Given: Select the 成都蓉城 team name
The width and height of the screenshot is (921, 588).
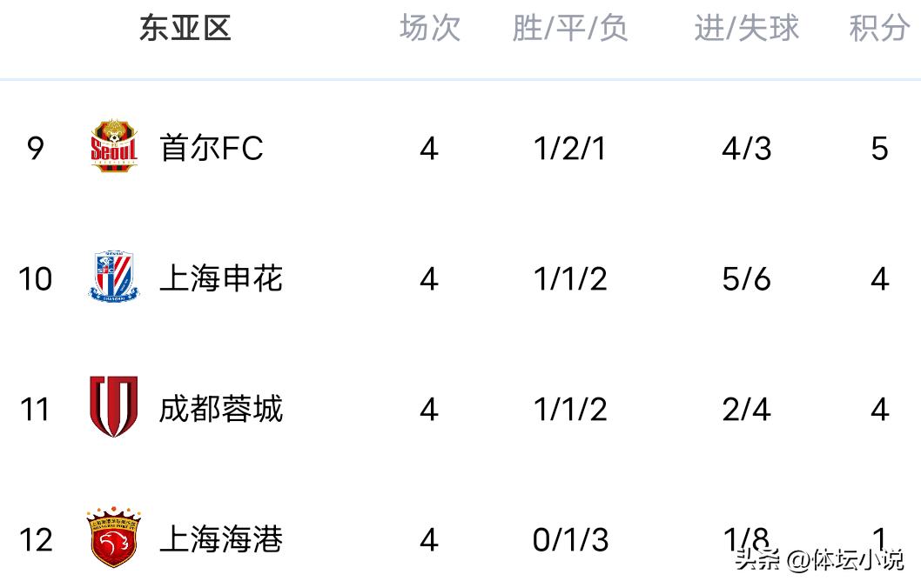Looking at the screenshot, I should (221, 409).
